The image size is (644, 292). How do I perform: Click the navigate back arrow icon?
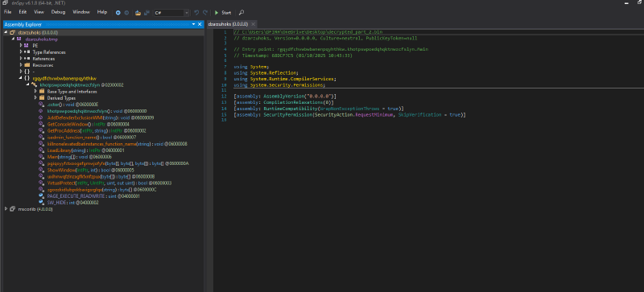(x=118, y=13)
